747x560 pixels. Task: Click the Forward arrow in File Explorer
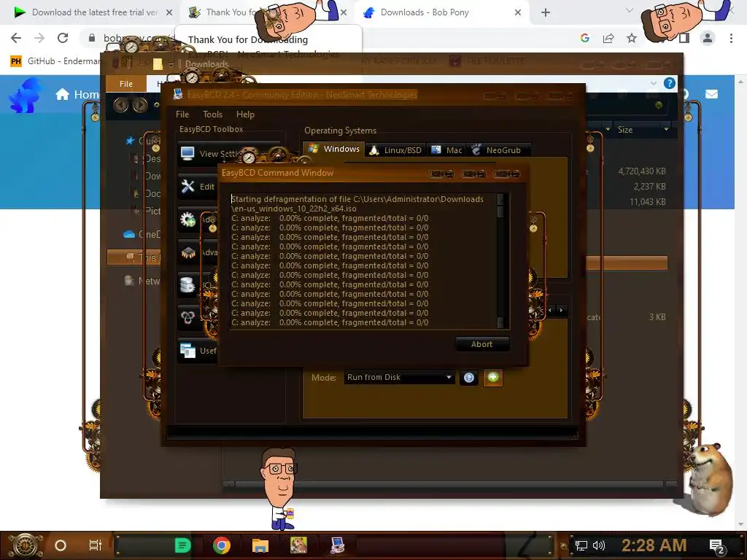tap(139, 104)
